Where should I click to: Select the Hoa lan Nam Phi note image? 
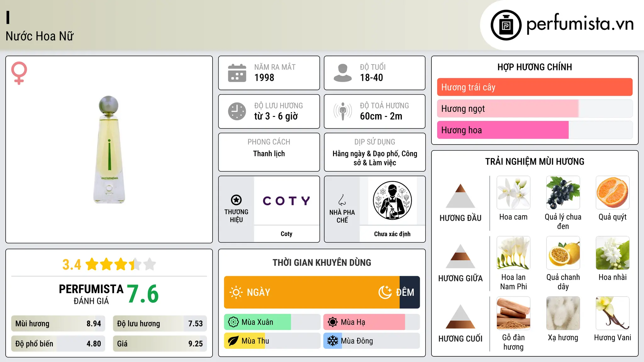(514, 253)
